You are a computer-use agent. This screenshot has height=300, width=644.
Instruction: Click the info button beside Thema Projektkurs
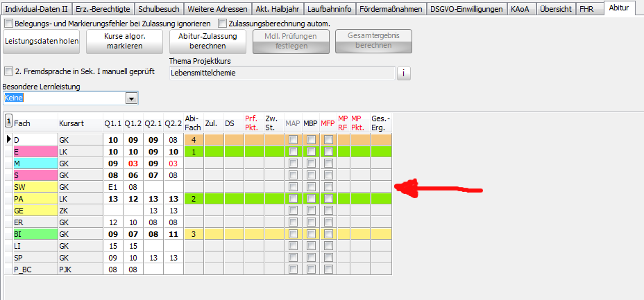click(403, 73)
